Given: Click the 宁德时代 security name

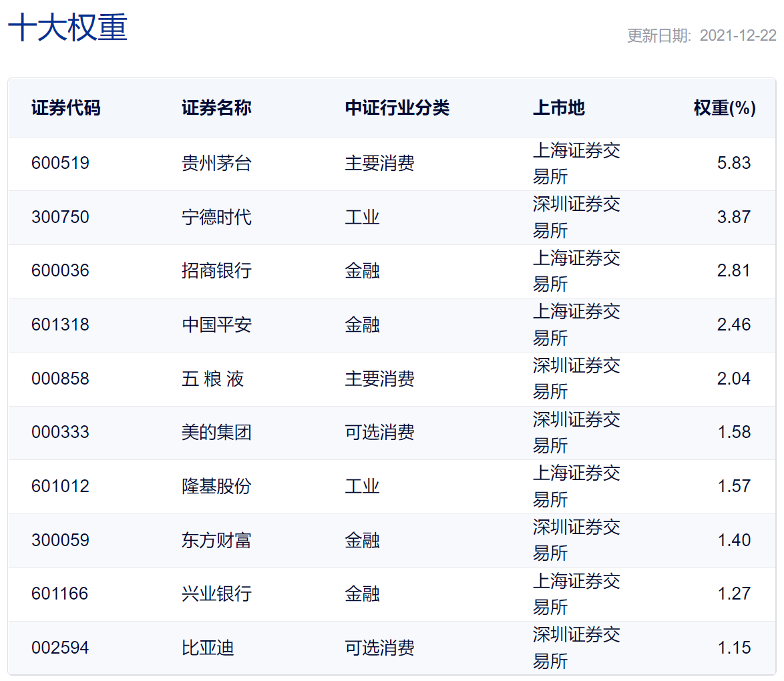Looking at the screenshot, I should (216, 217).
